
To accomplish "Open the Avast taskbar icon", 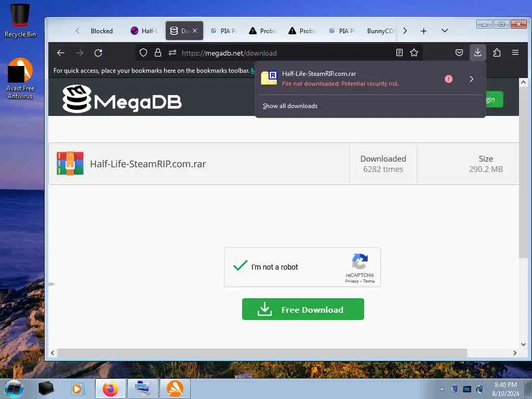I will pyautogui.click(x=175, y=389).
